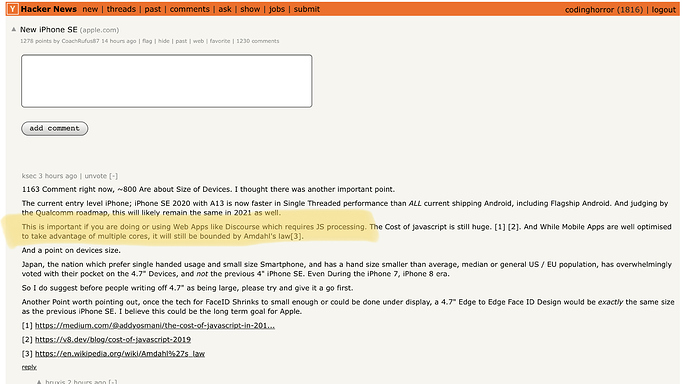The height and width of the screenshot is (384, 690).
Task: Open the New iPhone SE story title
Action: (48, 29)
